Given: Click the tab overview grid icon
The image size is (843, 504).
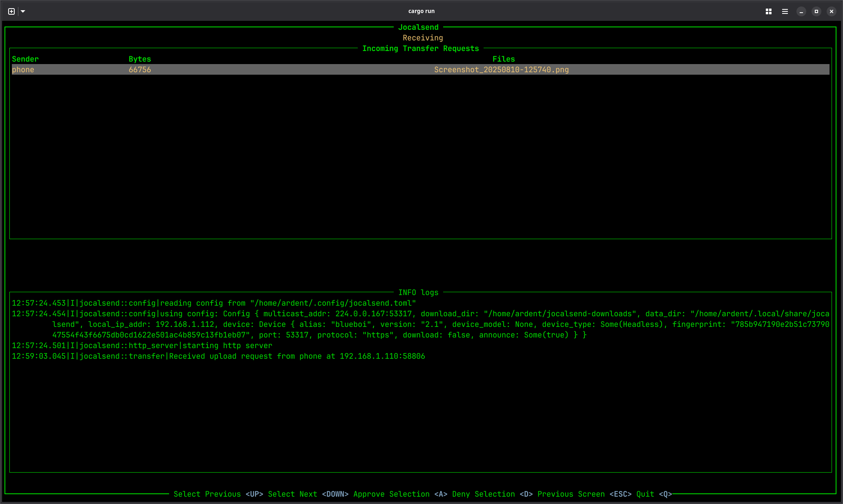Looking at the screenshot, I should tap(768, 11).
